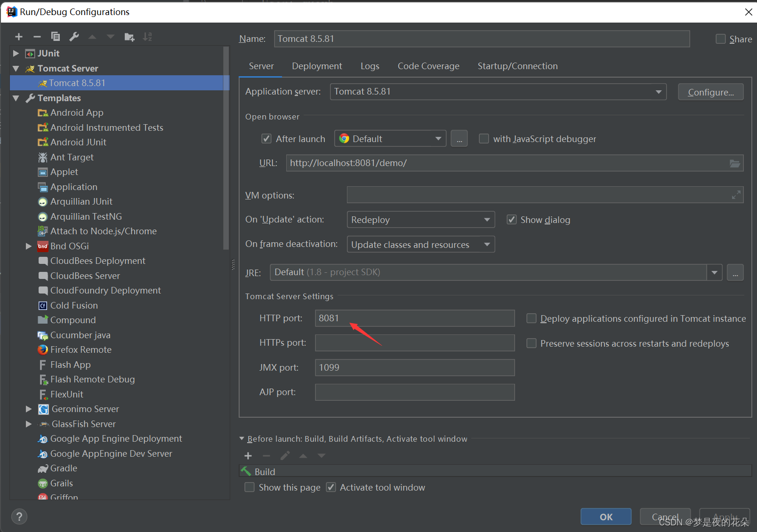Image resolution: width=757 pixels, height=532 pixels.
Task: Select Tomcat 8.5.81 configuration in tree
Action: (x=119, y=83)
